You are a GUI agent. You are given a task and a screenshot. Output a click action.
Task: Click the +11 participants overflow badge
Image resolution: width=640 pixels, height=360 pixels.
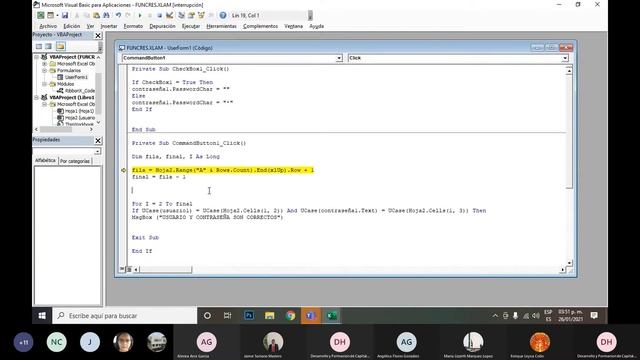point(23,342)
